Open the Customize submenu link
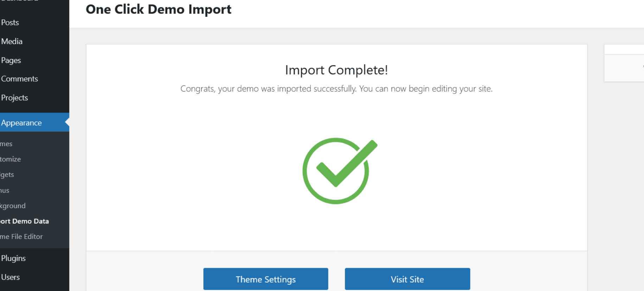Screen dimensions: 644x291 [11, 159]
